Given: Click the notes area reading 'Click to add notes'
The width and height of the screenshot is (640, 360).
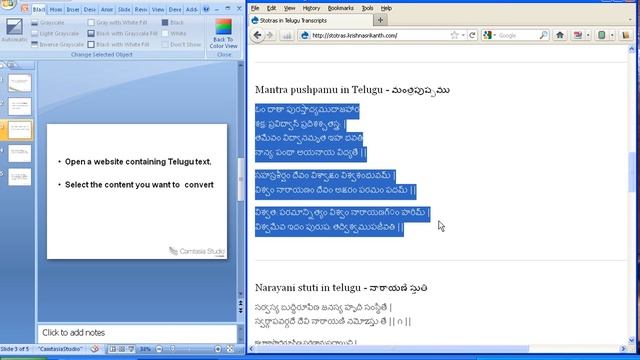Looking at the screenshot, I should click(137, 333).
